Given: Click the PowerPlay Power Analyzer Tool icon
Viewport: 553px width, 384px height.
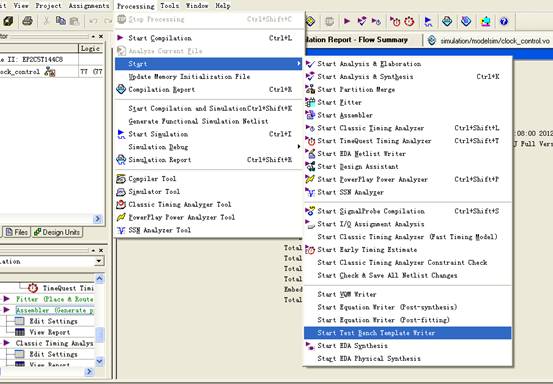Looking at the screenshot, I should pos(121,217).
